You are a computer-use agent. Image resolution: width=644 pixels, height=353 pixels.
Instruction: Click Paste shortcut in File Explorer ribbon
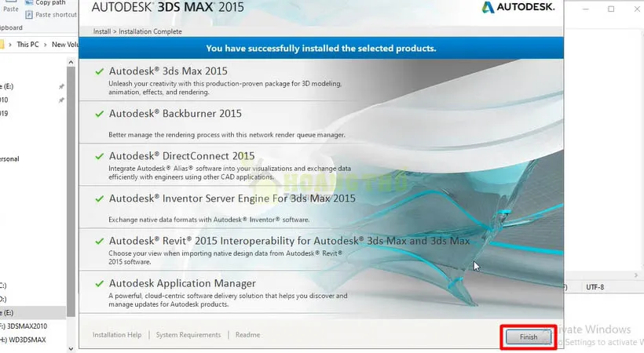pyautogui.click(x=56, y=15)
